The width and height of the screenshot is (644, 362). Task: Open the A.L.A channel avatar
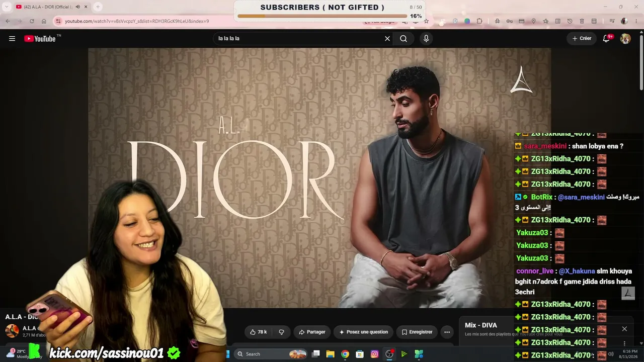pos(12,331)
